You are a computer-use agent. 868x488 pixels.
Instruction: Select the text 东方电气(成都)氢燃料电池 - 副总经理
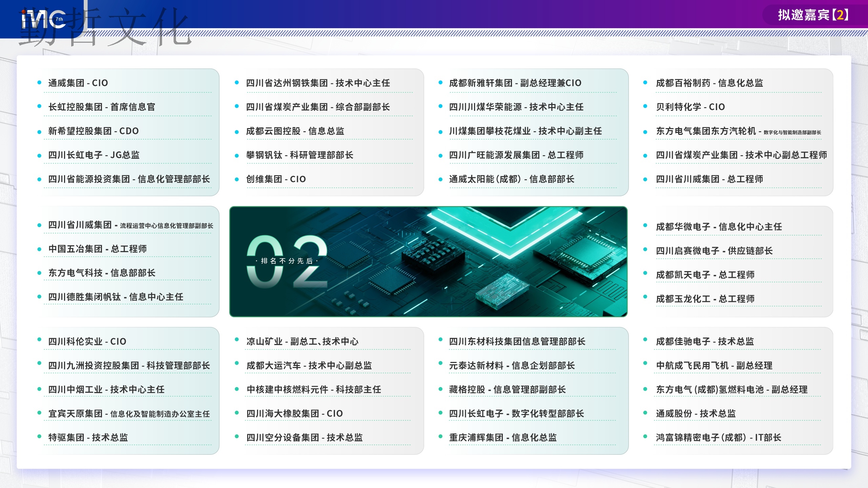[x=732, y=390]
